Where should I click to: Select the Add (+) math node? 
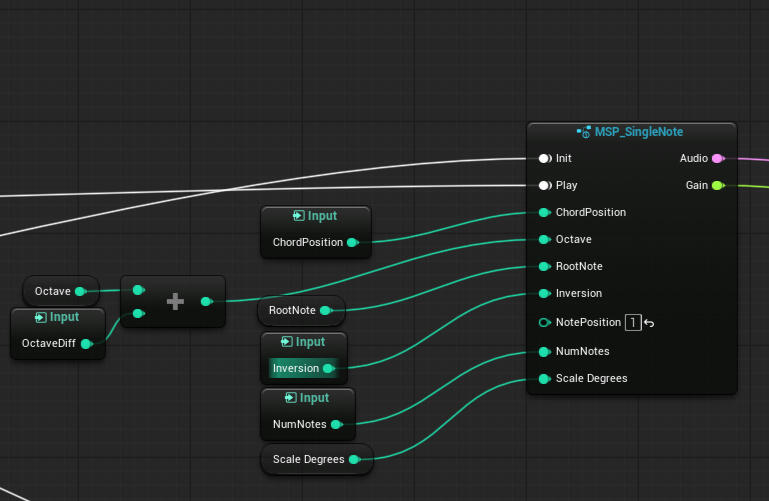pos(174,301)
